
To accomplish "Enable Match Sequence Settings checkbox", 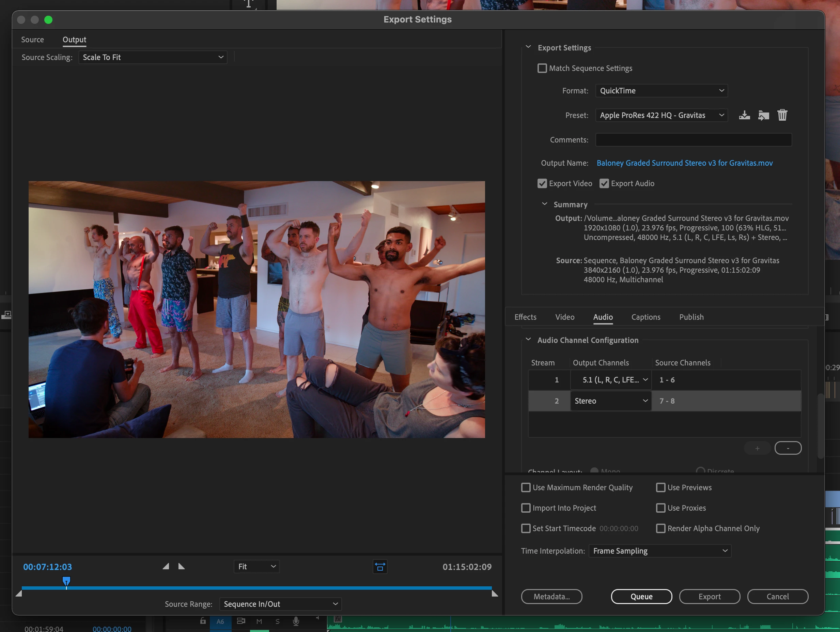I will coord(542,69).
